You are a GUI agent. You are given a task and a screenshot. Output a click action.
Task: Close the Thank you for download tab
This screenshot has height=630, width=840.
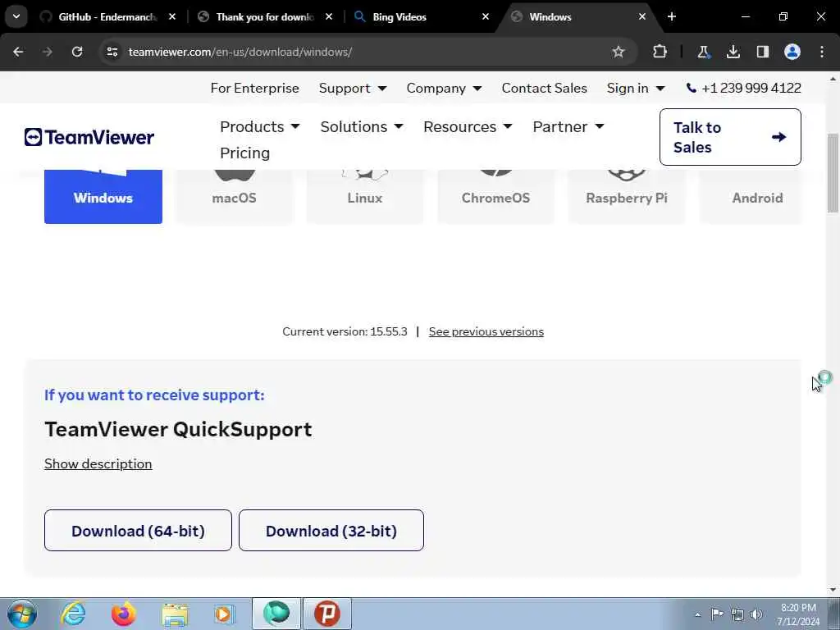tap(329, 16)
